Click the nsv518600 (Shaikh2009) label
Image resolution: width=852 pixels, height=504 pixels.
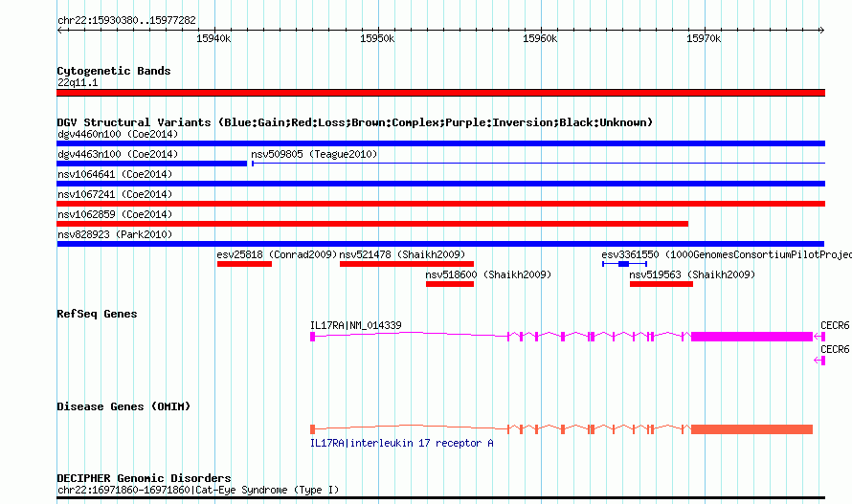(x=488, y=274)
